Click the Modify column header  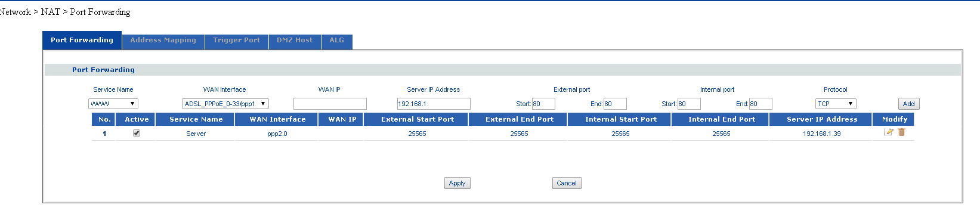pos(894,119)
